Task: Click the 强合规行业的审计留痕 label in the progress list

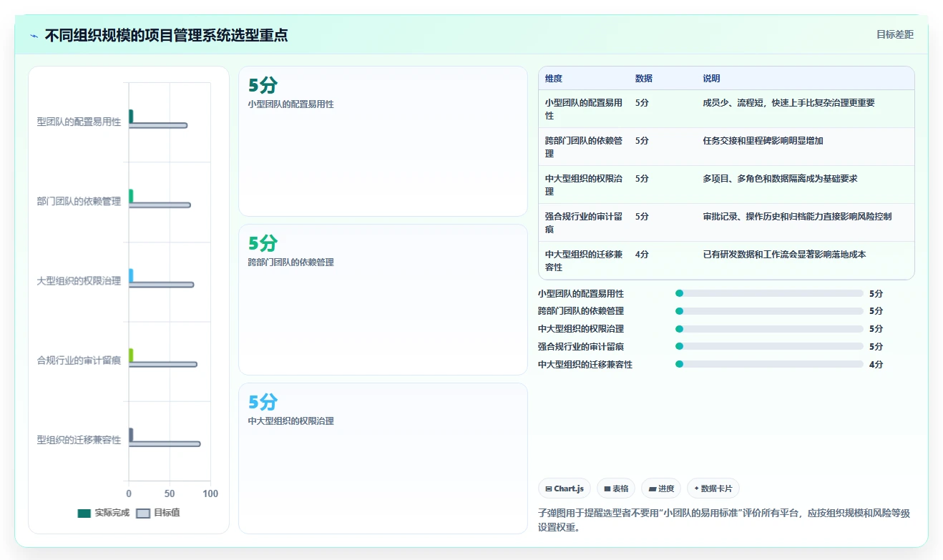Action: [x=581, y=347]
